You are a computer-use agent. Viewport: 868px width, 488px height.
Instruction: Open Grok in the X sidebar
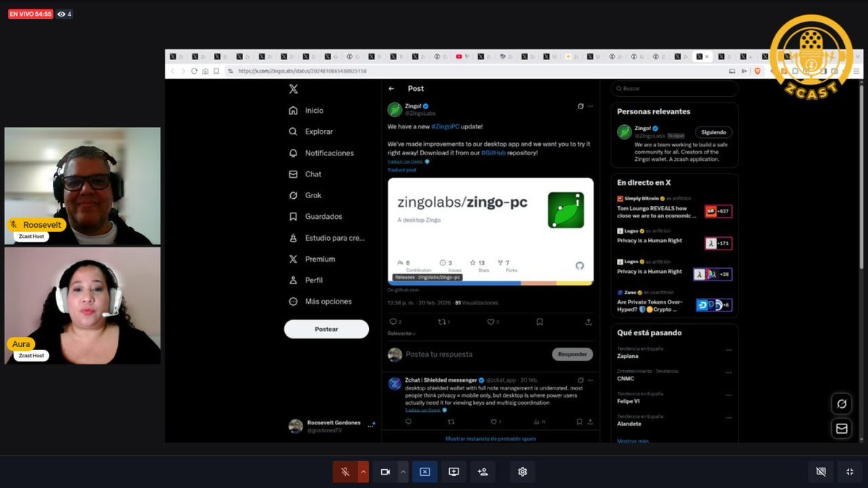[x=305, y=195]
